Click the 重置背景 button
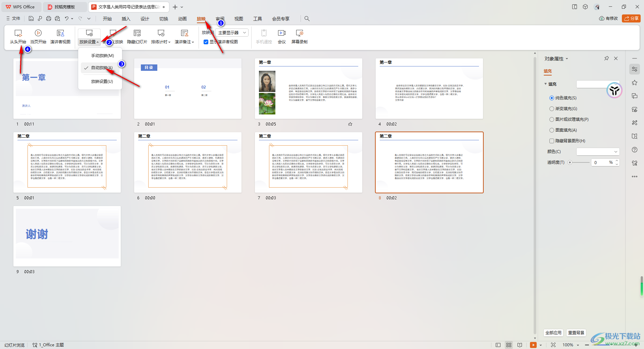Image resolution: width=644 pixels, height=349 pixels. click(x=576, y=333)
